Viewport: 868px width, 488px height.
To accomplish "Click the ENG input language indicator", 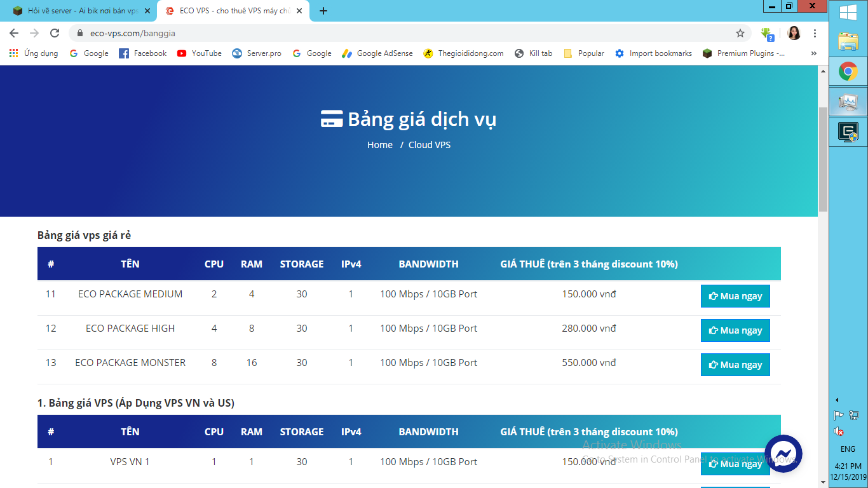I will coord(847,449).
